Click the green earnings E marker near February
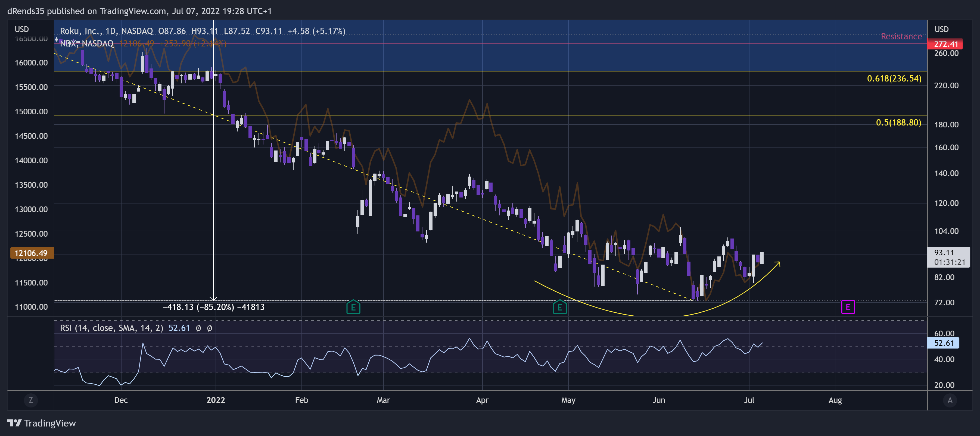The width and height of the screenshot is (980, 436). [x=353, y=307]
